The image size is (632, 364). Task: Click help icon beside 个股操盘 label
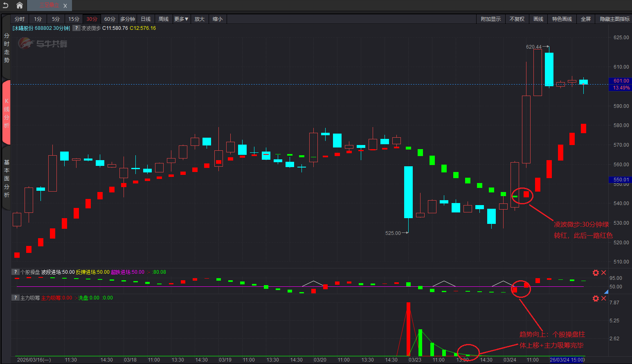click(15, 272)
